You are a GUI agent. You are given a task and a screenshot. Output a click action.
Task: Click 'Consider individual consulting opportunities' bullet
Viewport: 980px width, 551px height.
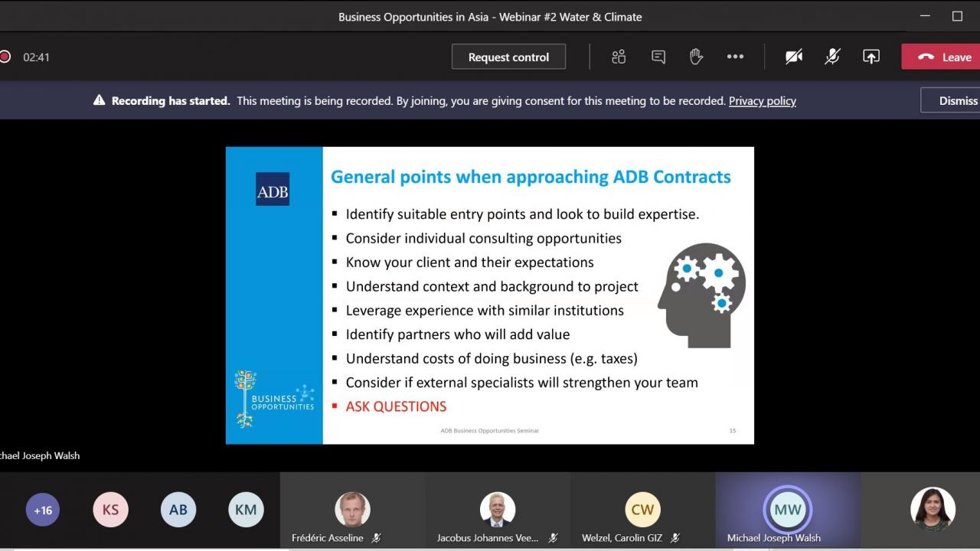(483, 238)
